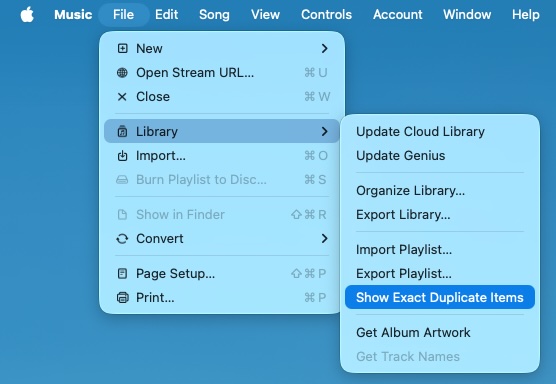Click the ⌘O shortcut beside Import
Viewport: 556px width, 384px height.
pyautogui.click(x=316, y=156)
